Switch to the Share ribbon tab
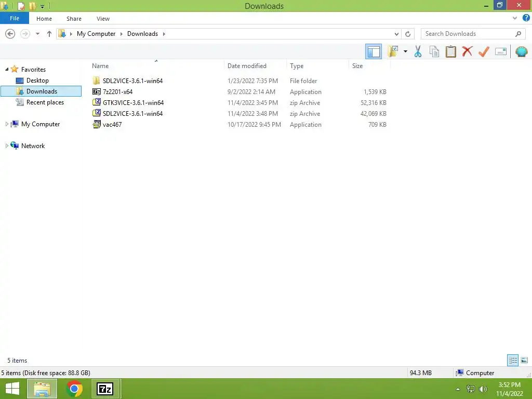Image resolution: width=532 pixels, height=399 pixels. 74,19
